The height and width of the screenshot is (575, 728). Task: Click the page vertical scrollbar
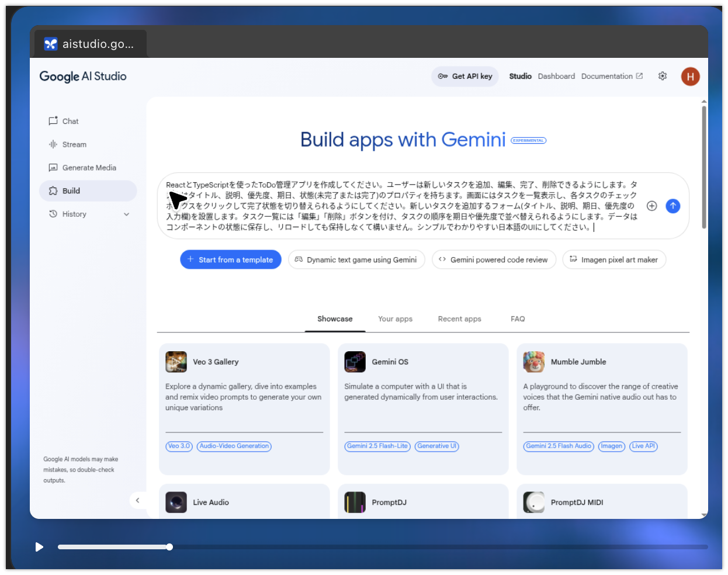(704, 167)
